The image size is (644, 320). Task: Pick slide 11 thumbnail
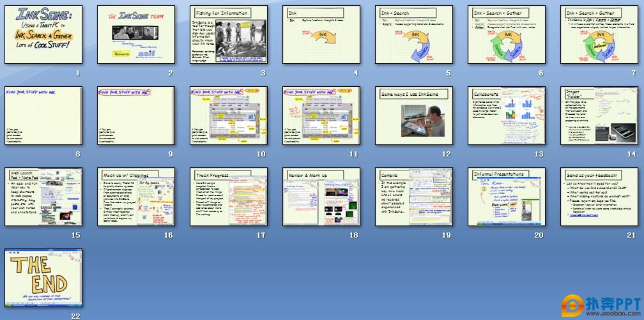[321, 116]
